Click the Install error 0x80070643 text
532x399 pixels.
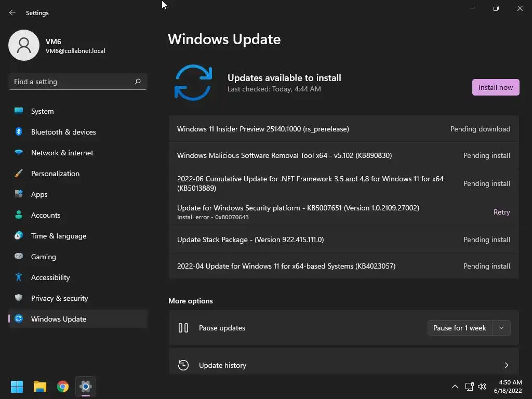click(212, 217)
